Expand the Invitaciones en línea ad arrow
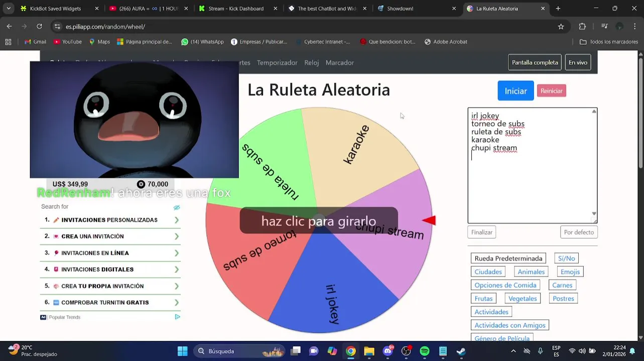The height and width of the screenshot is (361, 644). tap(177, 253)
